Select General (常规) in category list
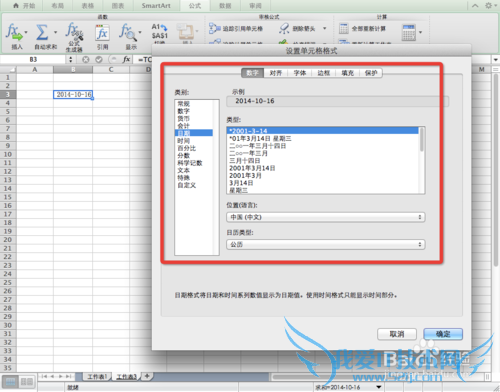Image resolution: width=500 pixels, height=392 pixels. point(194,104)
